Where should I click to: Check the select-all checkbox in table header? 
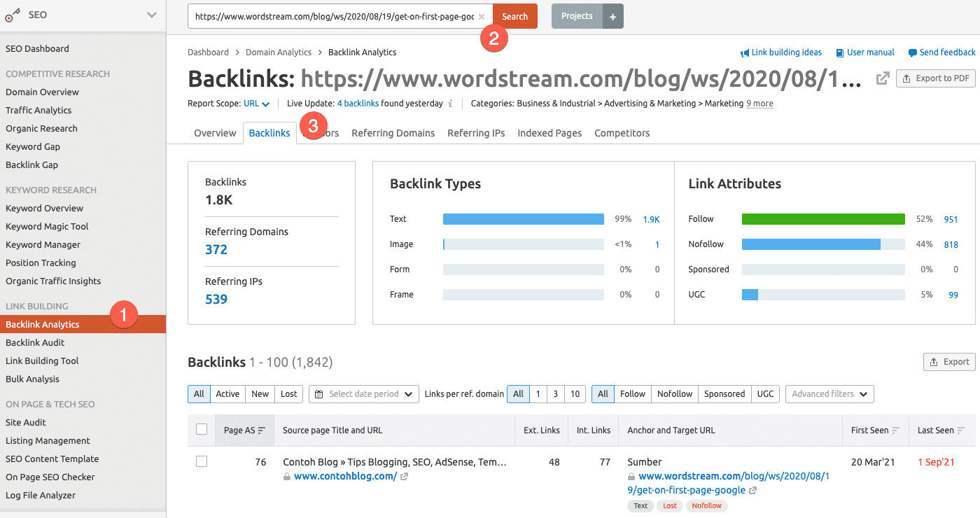click(x=202, y=430)
